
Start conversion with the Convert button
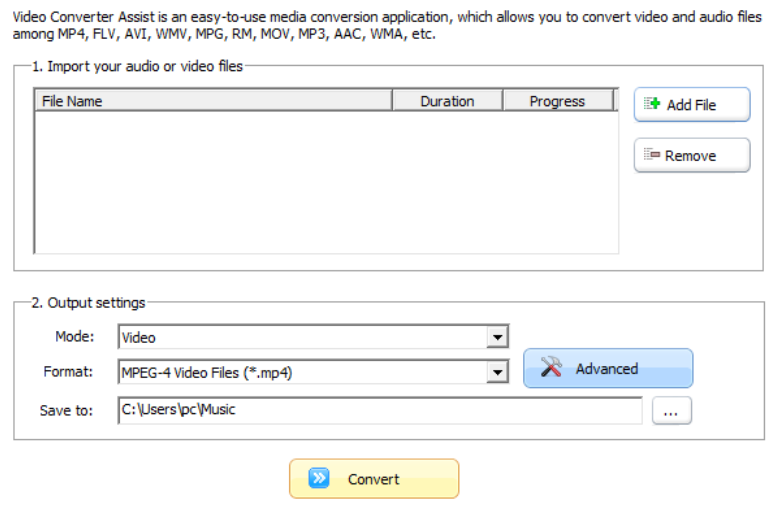373,479
